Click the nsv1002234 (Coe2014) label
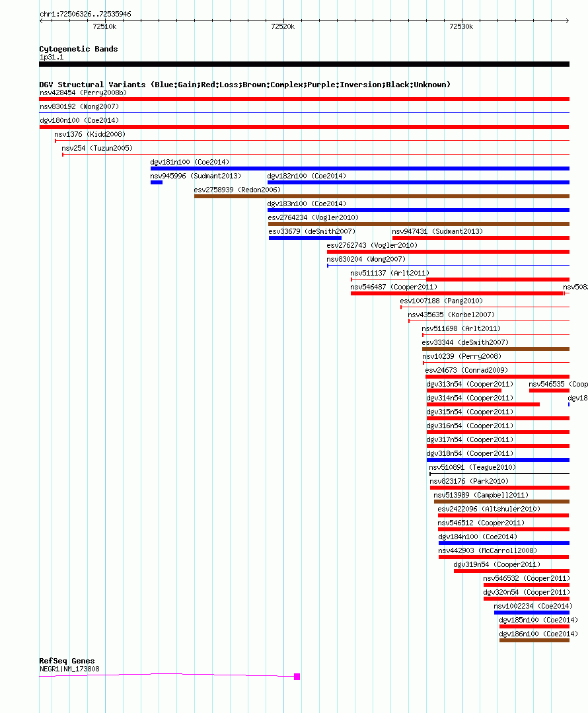This screenshot has width=588, height=713. click(x=533, y=606)
